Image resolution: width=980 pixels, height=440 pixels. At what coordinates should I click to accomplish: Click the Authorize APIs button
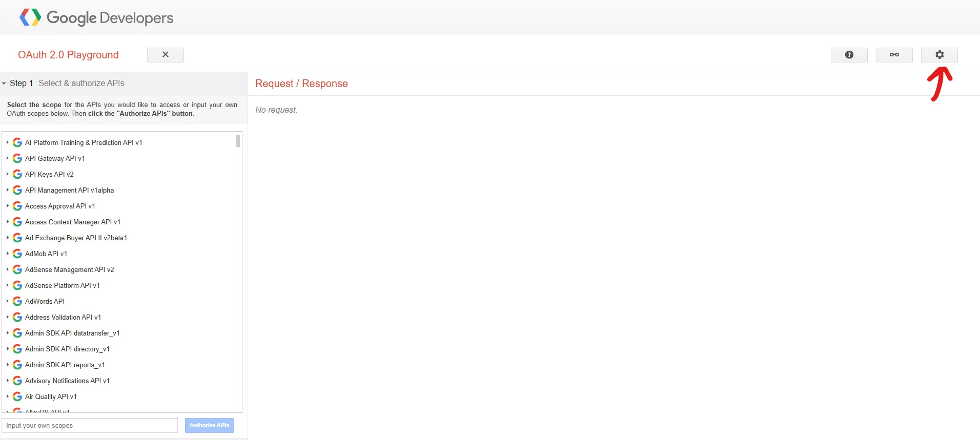[209, 425]
